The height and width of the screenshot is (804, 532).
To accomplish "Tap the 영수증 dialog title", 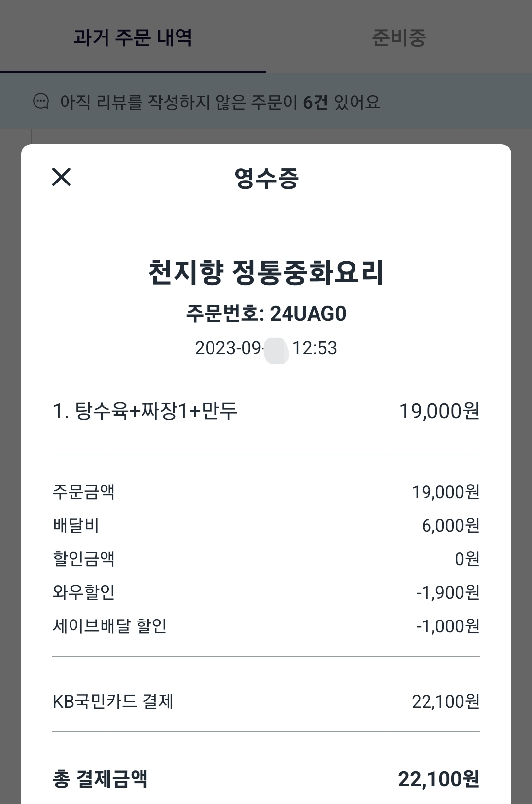I will pos(266,178).
